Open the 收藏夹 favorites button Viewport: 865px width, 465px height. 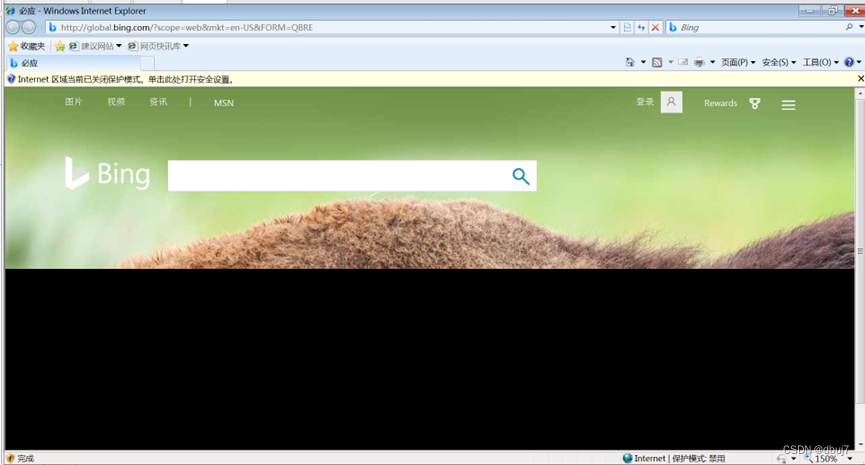pos(26,46)
